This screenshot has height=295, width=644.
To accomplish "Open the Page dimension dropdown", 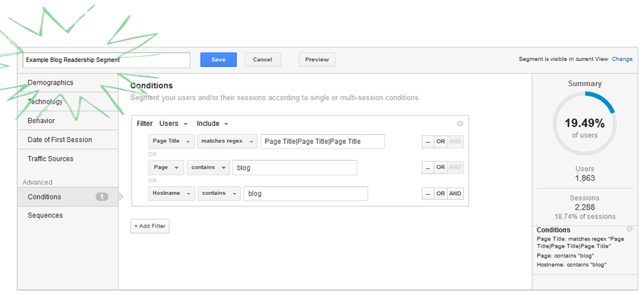I will click(166, 167).
